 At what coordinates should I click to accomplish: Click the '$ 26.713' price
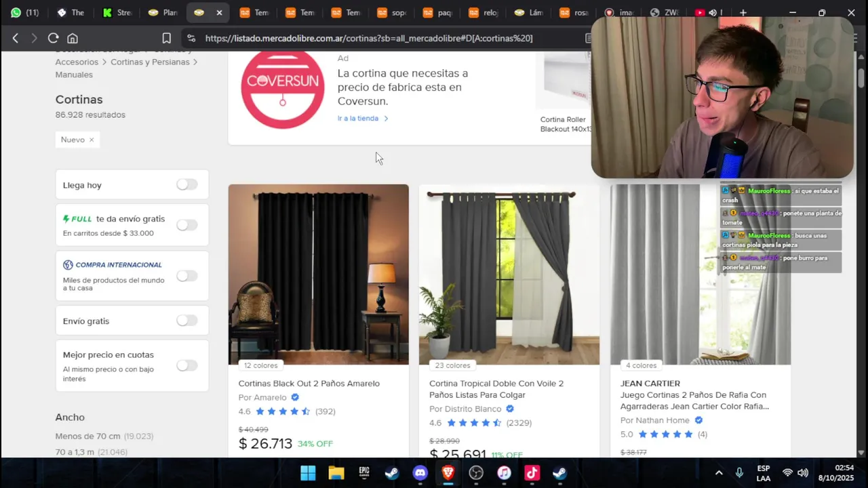[x=265, y=444]
